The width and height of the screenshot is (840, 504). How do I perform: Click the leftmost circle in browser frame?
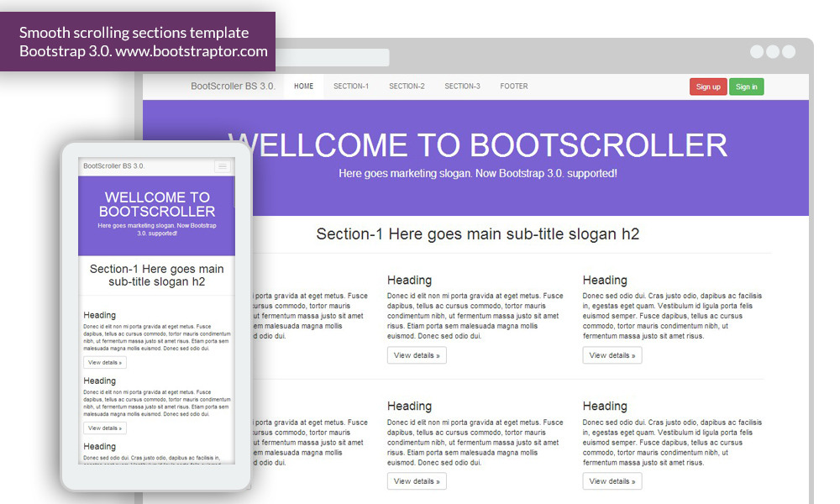757,52
